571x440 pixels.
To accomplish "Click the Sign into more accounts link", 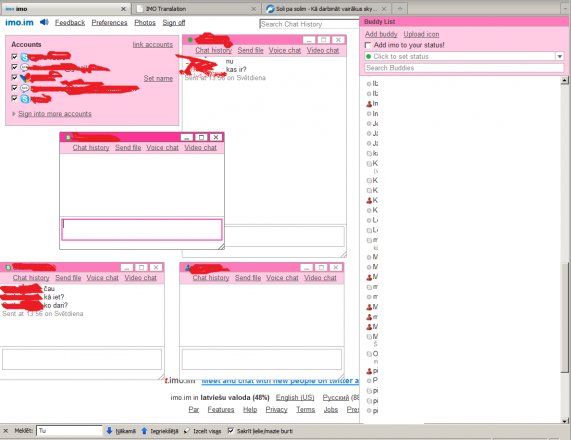I will tap(55, 114).
